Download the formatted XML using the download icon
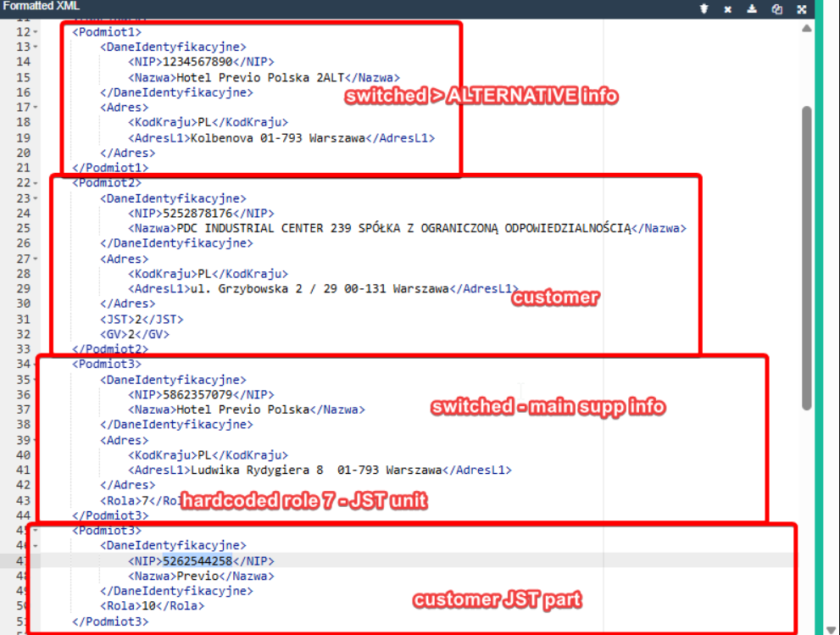The image size is (840, 635). (x=752, y=9)
